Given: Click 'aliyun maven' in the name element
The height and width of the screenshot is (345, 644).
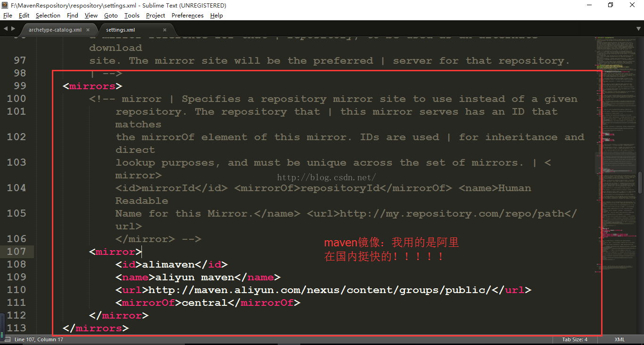Looking at the screenshot, I should click(x=195, y=277).
